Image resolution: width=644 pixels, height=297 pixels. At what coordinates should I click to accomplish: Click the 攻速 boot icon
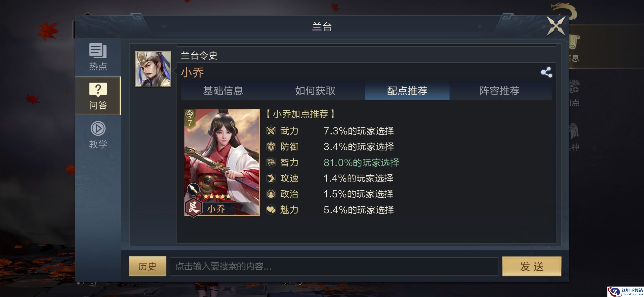[x=271, y=178]
